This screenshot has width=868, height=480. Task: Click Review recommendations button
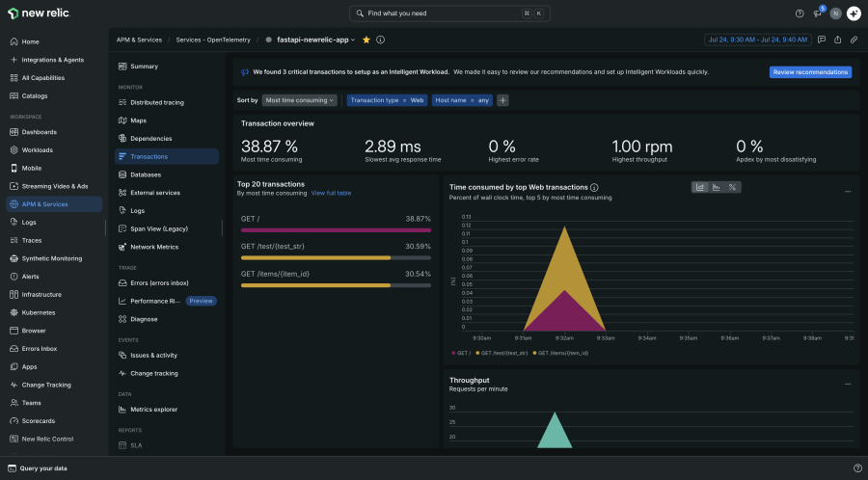tap(810, 72)
